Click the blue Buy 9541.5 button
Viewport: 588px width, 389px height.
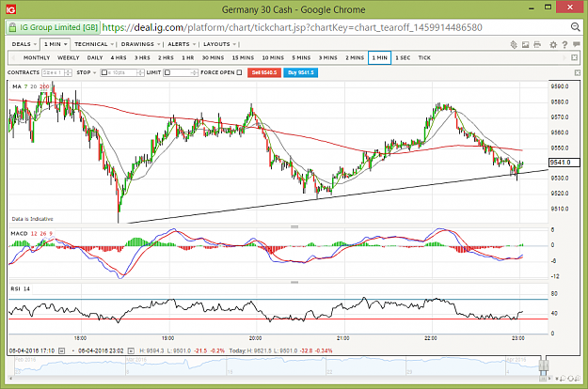(x=301, y=72)
